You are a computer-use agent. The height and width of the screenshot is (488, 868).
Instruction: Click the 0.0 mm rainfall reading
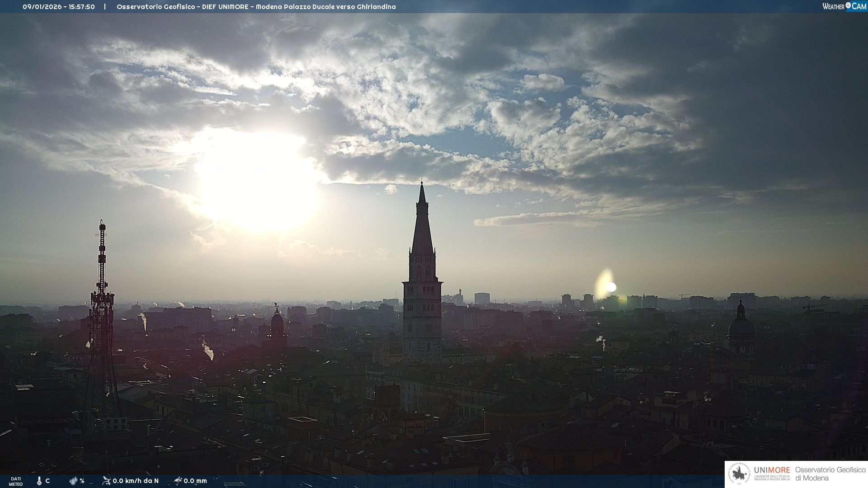[x=195, y=481]
